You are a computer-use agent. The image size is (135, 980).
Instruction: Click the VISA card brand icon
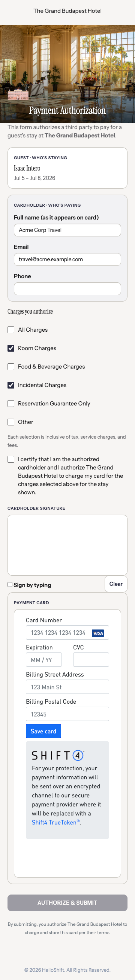tap(98, 633)
